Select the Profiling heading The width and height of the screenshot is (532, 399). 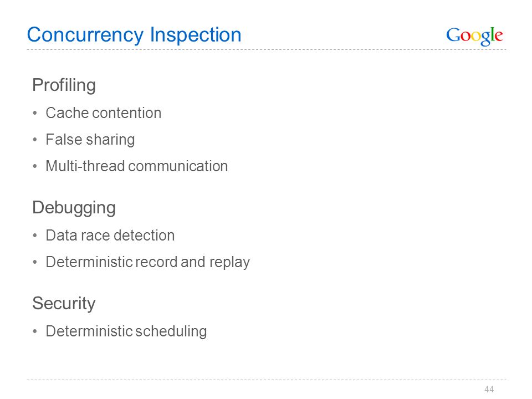click(64, 85)
